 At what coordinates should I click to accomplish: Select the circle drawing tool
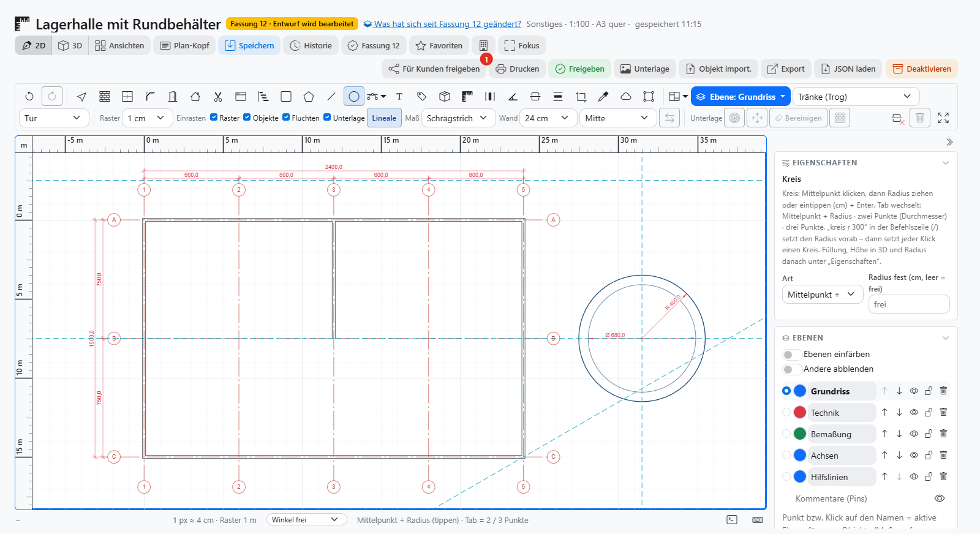pyautogui.click(x=354, y=96)
